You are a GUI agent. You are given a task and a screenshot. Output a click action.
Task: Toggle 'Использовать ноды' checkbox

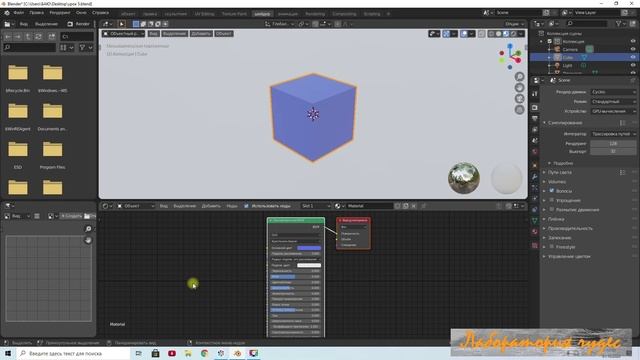tap(246, 206)
